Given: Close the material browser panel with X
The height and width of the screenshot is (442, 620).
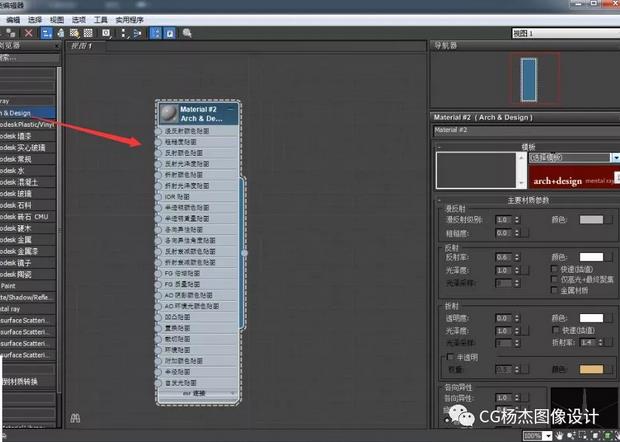Looking at the screenshot, I should point(57,46).
